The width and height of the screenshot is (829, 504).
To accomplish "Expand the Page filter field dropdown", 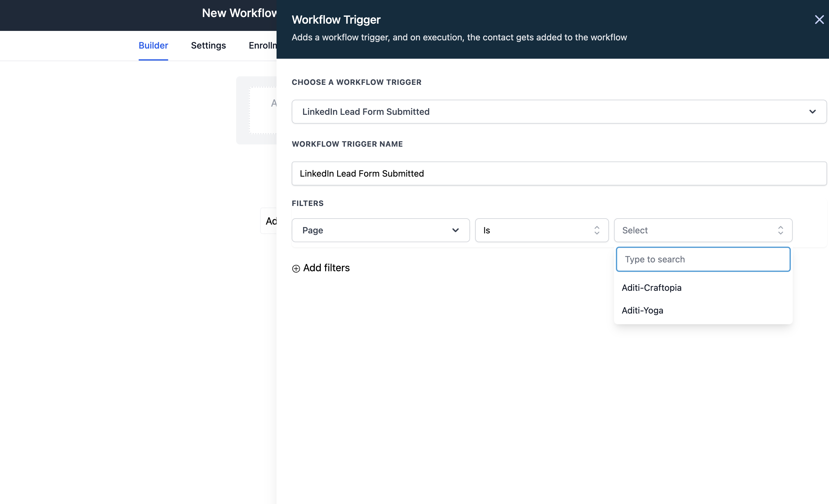I will [380, 230].
